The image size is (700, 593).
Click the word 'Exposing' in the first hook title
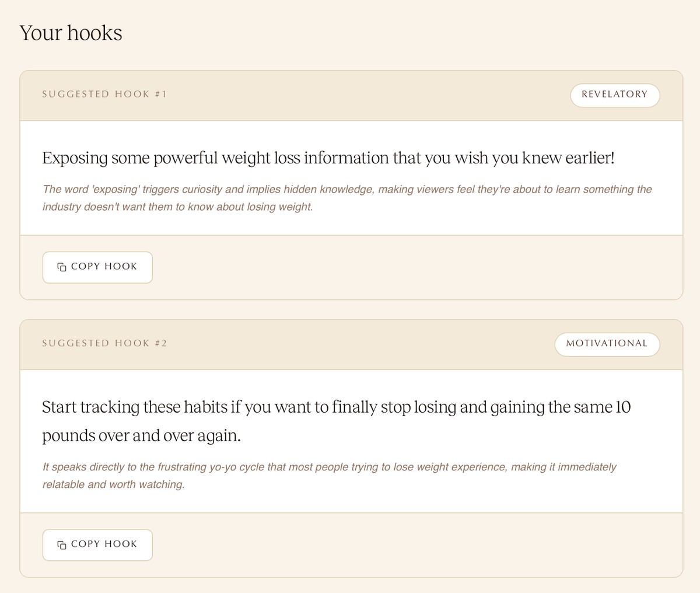click(x=75, y=158)
